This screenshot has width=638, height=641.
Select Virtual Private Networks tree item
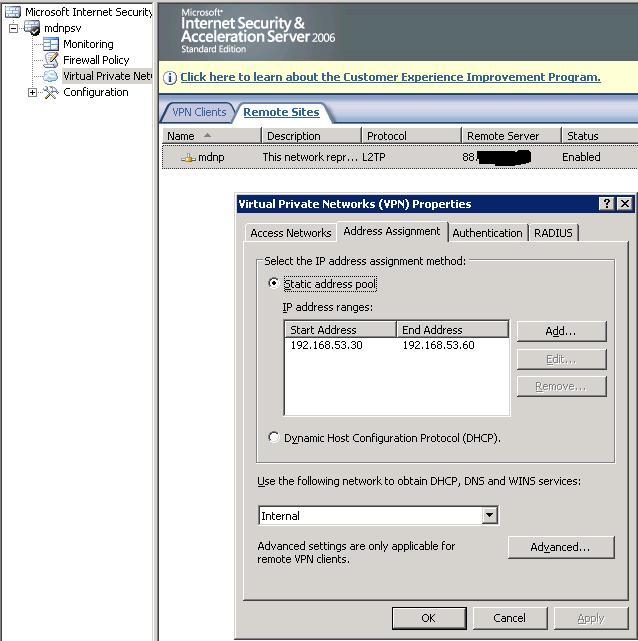point(107,76)
